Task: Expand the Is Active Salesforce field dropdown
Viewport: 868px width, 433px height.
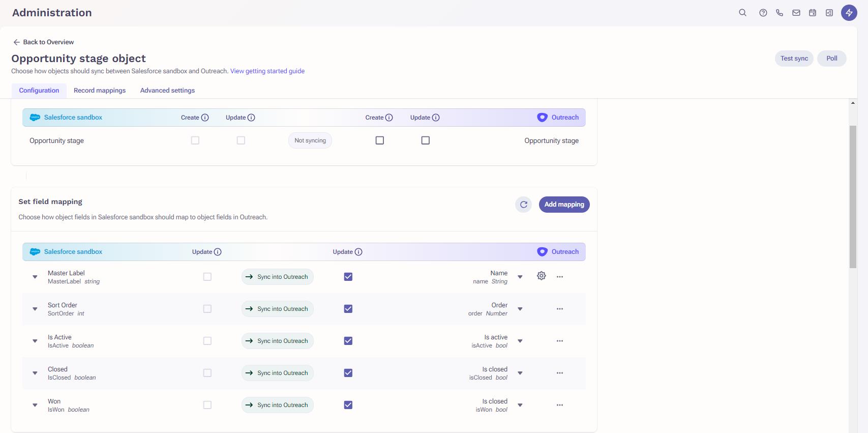Action: (35, 341)
